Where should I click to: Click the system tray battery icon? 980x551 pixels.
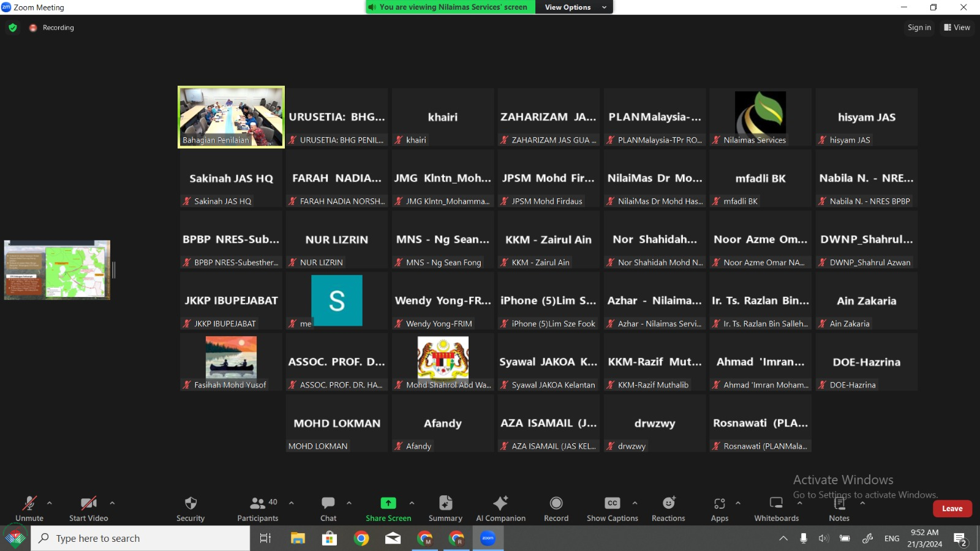845,538
